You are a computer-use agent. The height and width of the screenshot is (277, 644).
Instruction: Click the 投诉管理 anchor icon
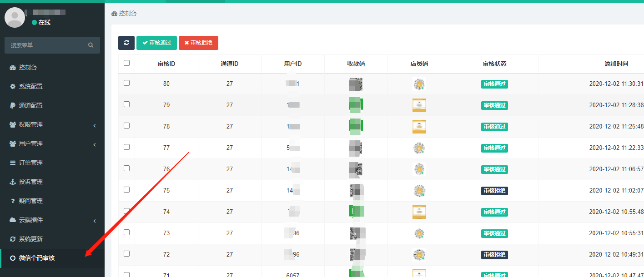(13, 182)
